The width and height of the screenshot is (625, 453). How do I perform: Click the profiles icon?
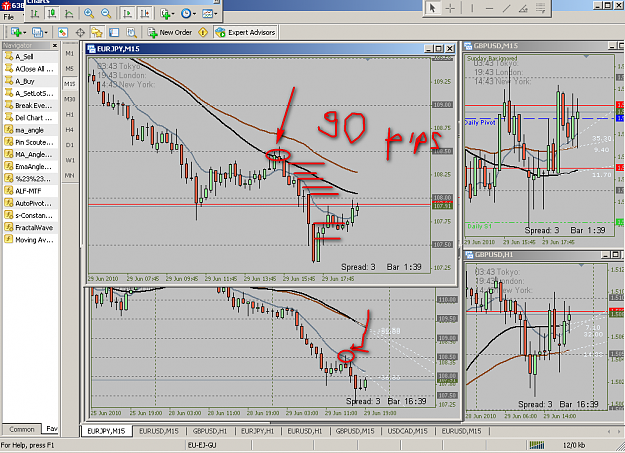(37, 32)
